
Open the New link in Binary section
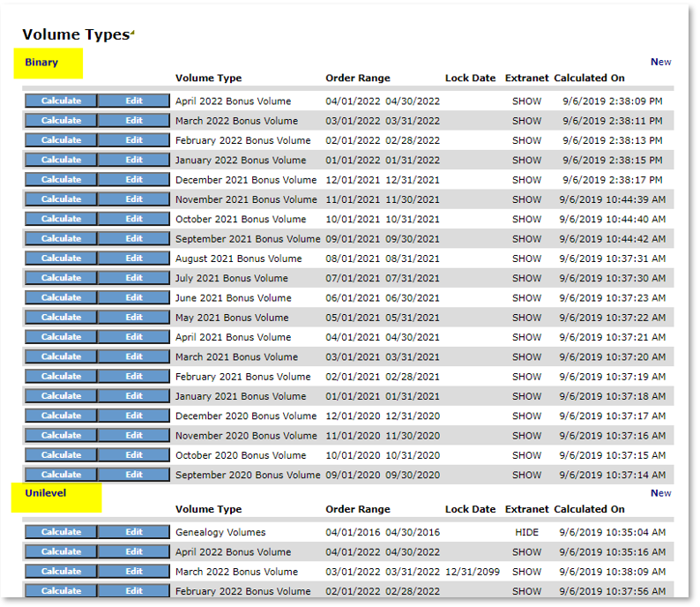[660, 62]
